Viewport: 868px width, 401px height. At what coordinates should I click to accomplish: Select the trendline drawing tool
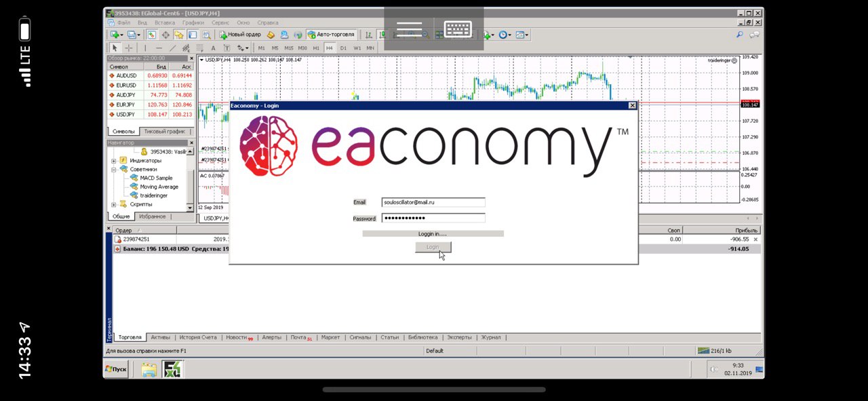click(x=172, y=48)
